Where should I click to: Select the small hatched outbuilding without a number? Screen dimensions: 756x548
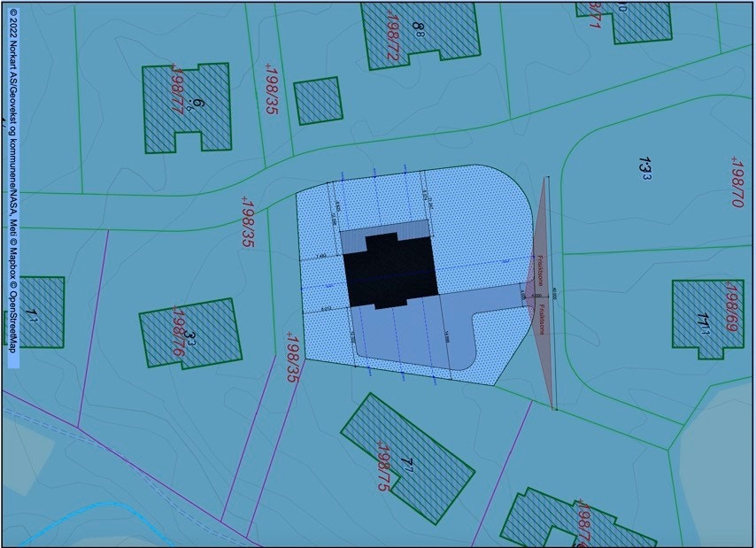tap(318, 101)
